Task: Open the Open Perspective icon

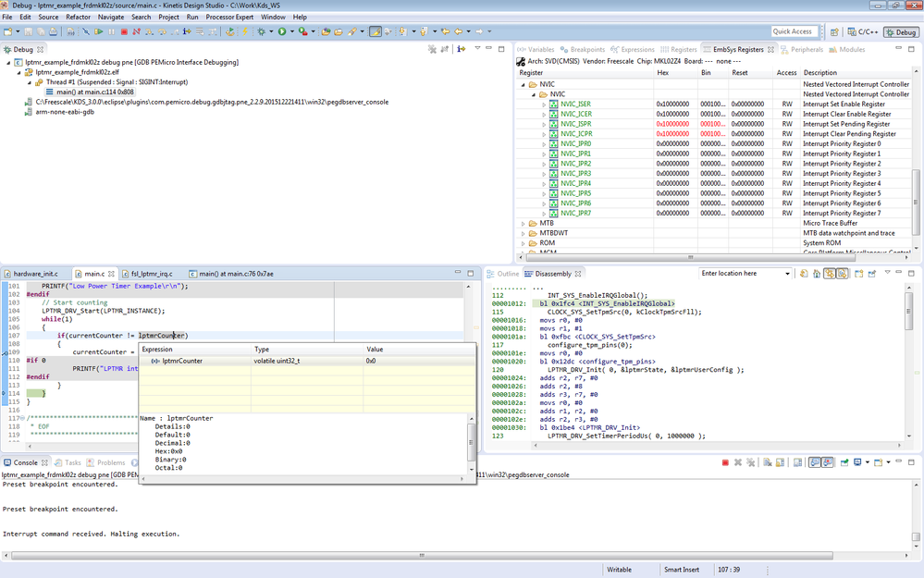Action: click(x=833, y=31)
